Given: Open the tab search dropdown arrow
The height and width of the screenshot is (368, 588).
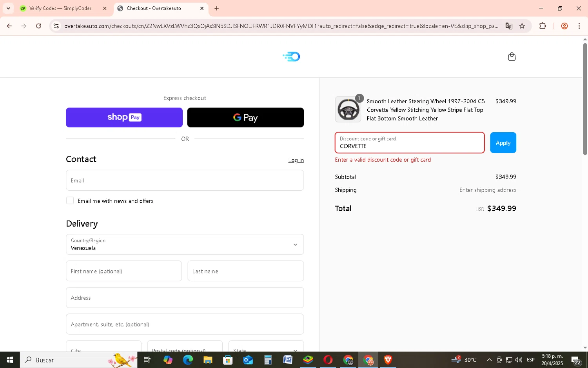Looking at the screenshot, I should pyautogui.click(x=8, y=8).
